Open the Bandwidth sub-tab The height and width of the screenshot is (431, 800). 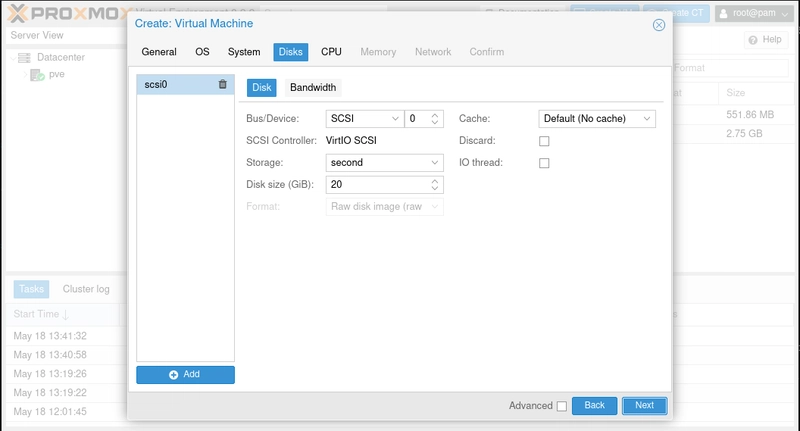(313, 87)
